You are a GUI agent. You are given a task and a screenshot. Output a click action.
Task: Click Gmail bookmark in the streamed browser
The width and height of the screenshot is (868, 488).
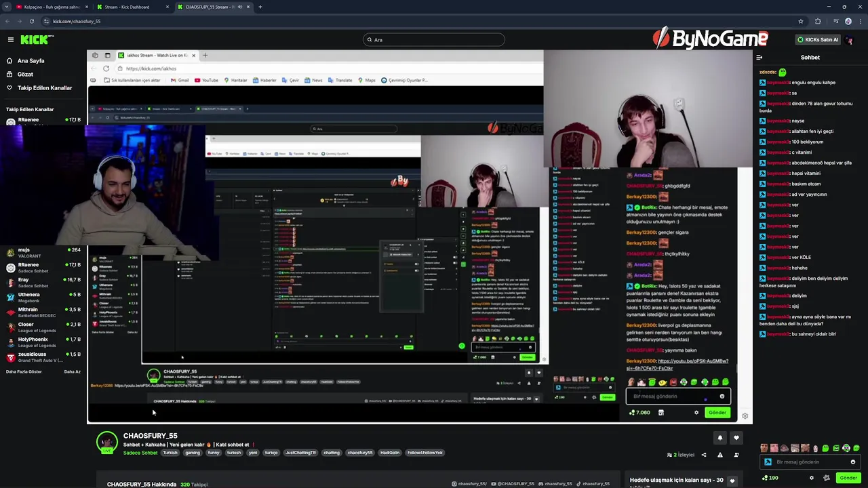pos(180,80)
